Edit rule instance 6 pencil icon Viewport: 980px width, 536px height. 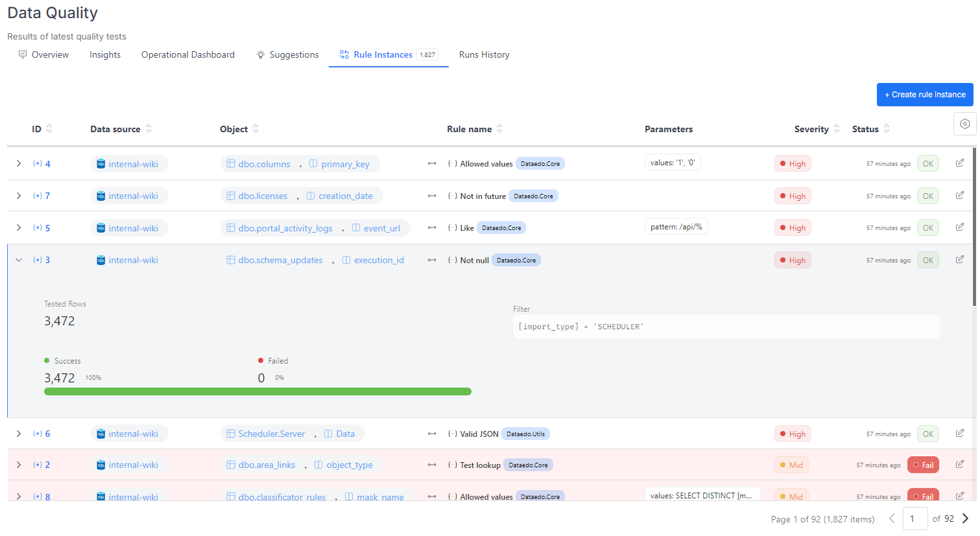(960, 433)
